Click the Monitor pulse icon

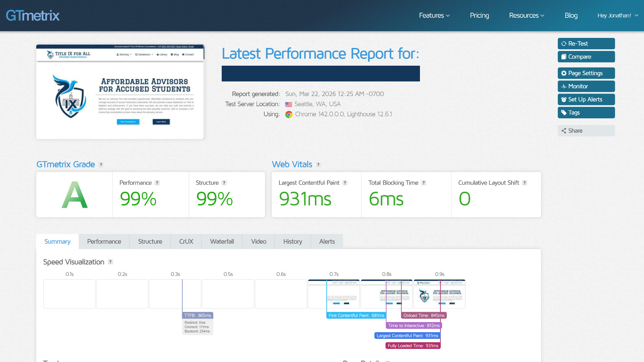[x=564, y=86]
